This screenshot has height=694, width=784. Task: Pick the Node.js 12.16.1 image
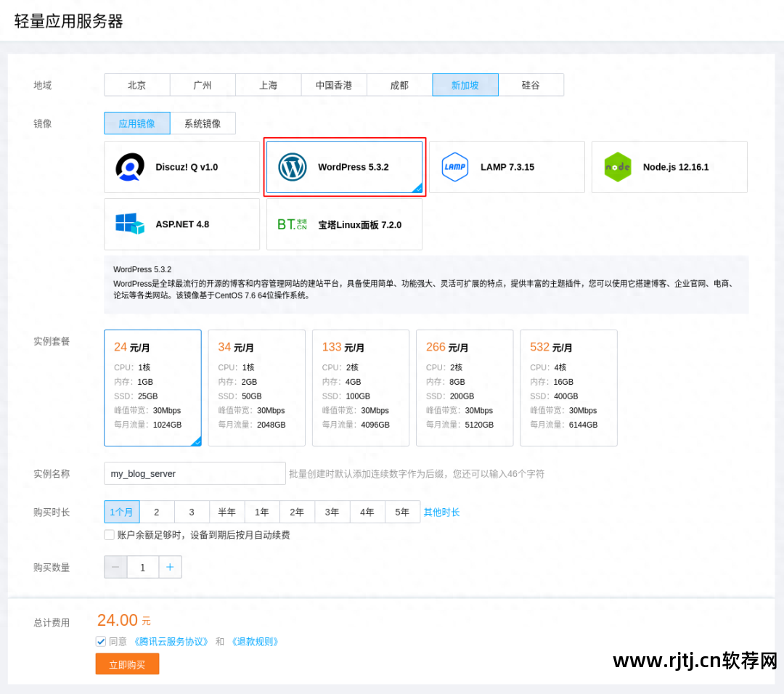pyautogui.click(x=669, y=166)
